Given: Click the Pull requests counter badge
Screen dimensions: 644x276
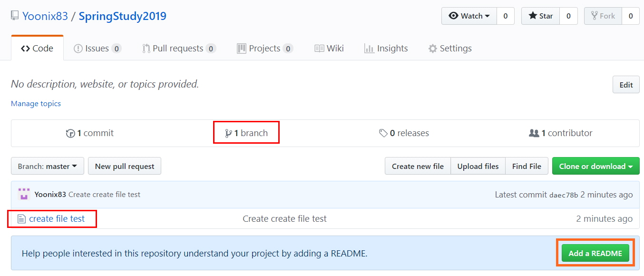Looking at the screenshot, I should tap(211, 49).
